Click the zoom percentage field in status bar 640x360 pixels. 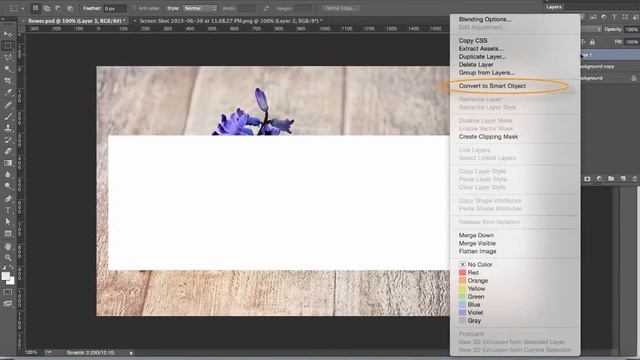(31, 353)
